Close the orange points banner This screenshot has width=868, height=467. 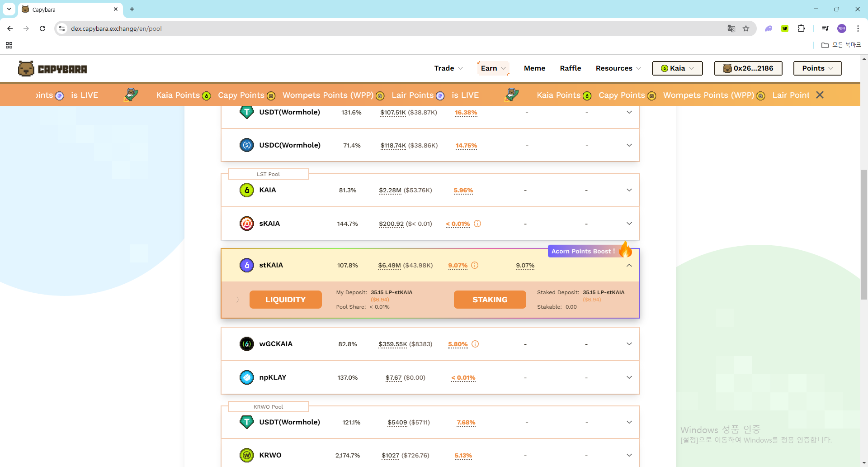820,95
